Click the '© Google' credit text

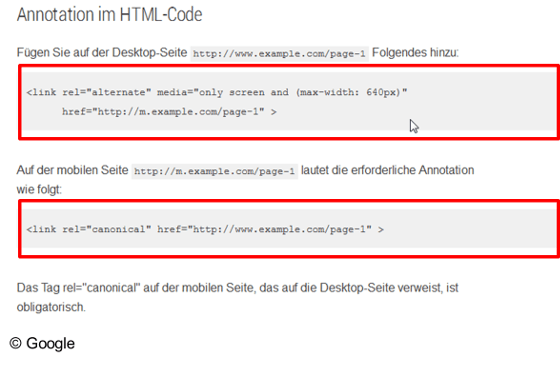tap(42, 343)
